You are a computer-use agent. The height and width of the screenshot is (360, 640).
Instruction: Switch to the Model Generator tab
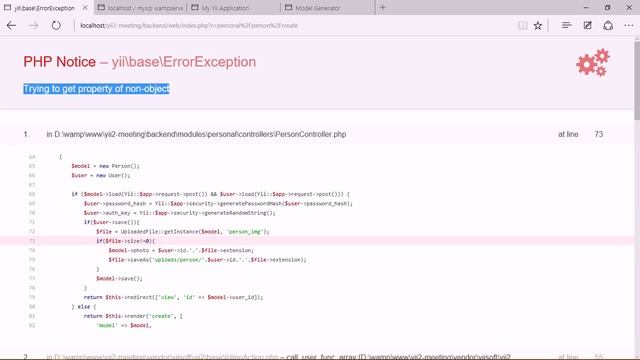pyautogui.click(x=328, y=8)
